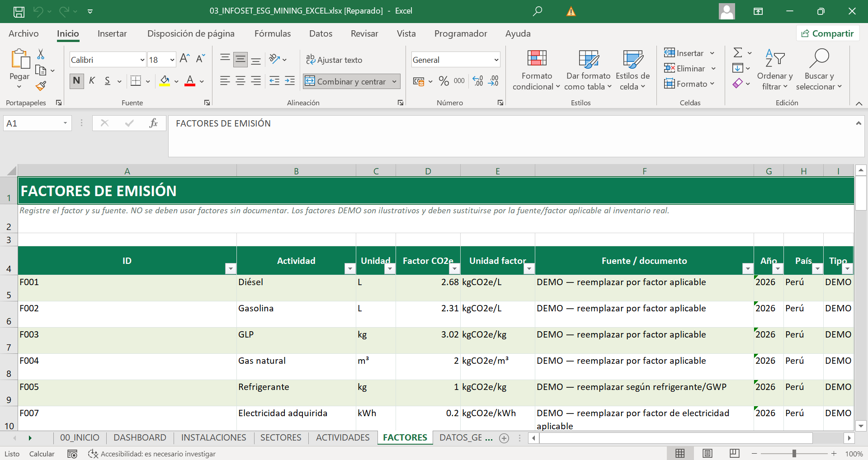Switch to ACTIVIDADES sheet tab

click(343, 437)
